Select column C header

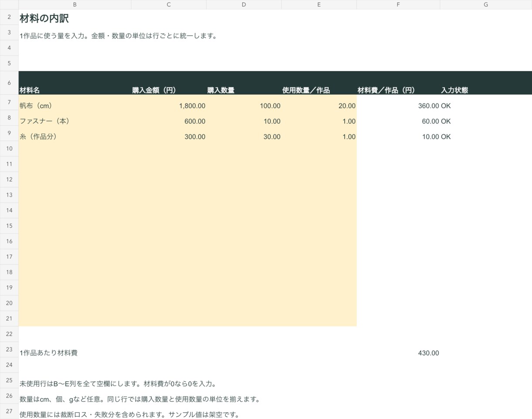168,4
